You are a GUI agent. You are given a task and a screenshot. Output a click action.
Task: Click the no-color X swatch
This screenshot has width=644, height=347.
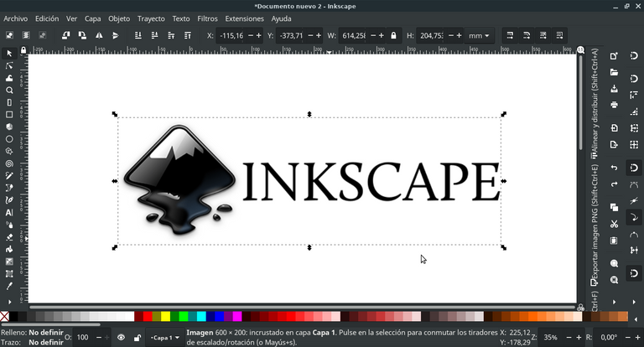tap(4, 316)
